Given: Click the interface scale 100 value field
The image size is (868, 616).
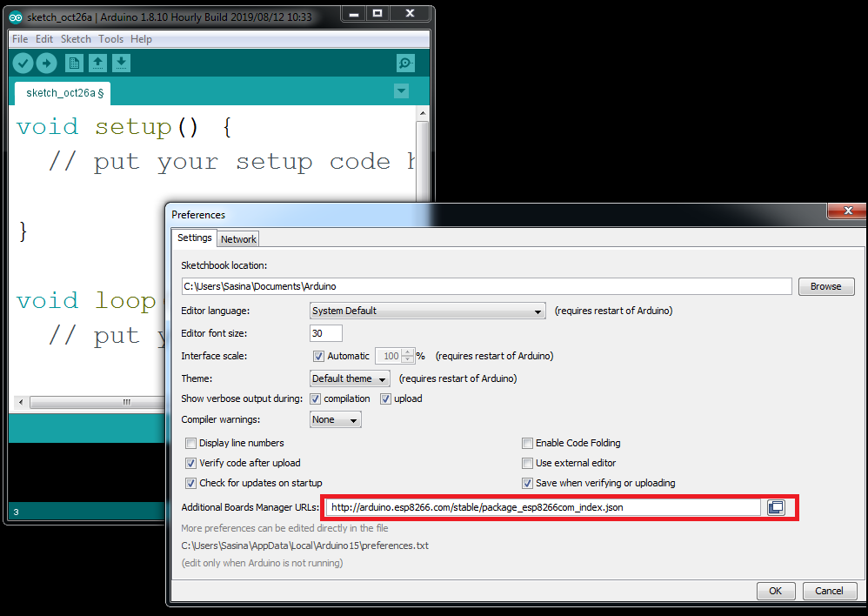Looking at the screenshot, I should point(389,356).
